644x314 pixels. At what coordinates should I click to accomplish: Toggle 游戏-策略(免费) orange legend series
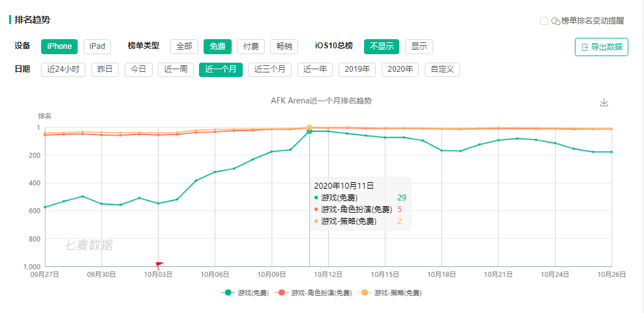pos(391,293)
